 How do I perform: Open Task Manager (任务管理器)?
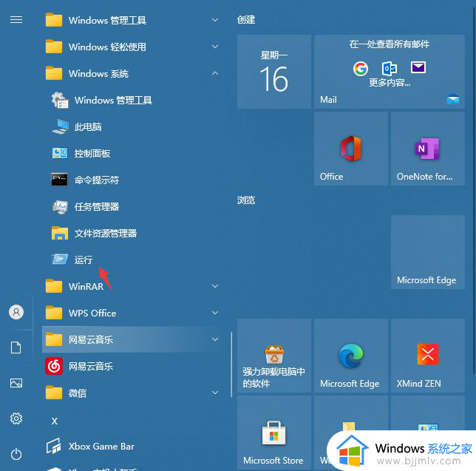point(96,206)
